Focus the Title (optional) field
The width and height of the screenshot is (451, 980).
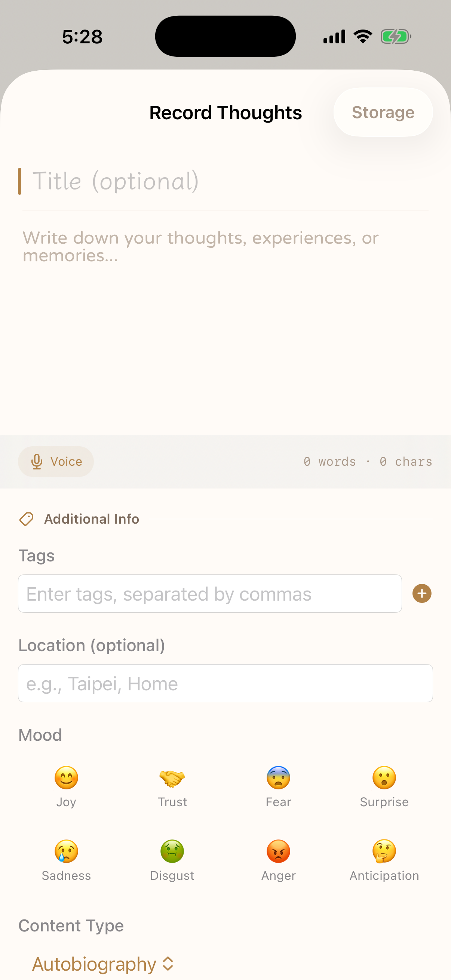click(224, 181)
